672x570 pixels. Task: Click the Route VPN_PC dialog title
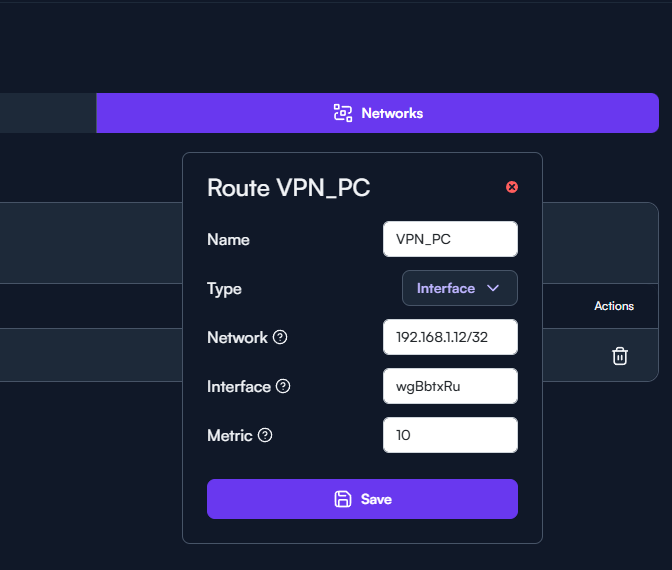click(x=288, y=187)
